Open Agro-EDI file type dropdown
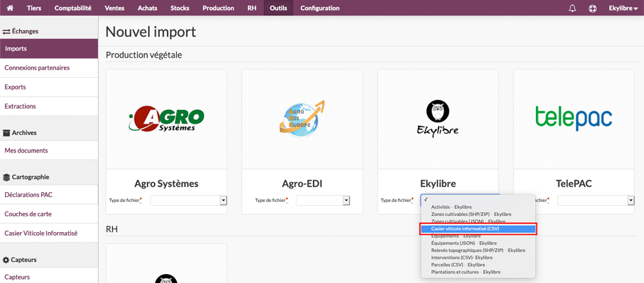Image resolution: width=644 pixels, height=283 pixels. (323, 200)
